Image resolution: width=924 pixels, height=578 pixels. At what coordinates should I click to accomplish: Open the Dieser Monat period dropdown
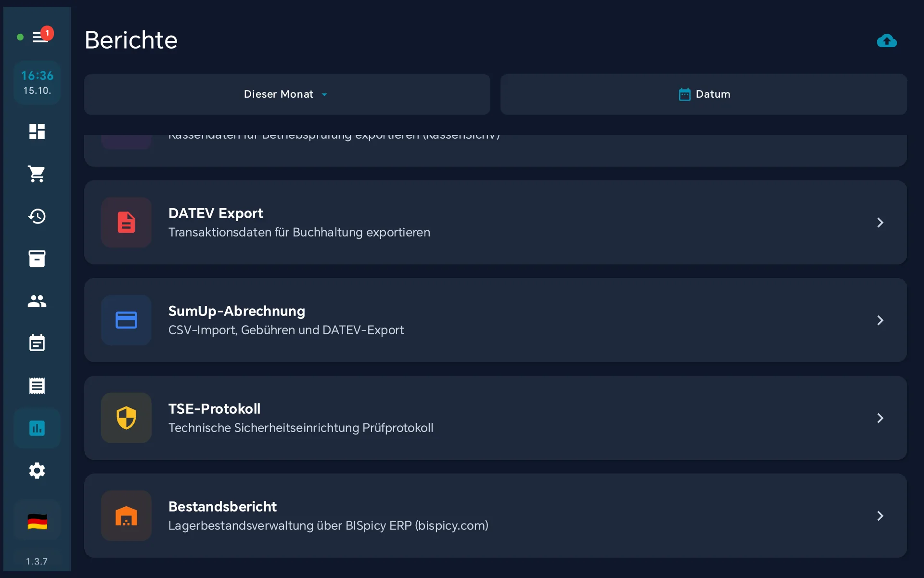pyautogui.click(x=287, y=94)
